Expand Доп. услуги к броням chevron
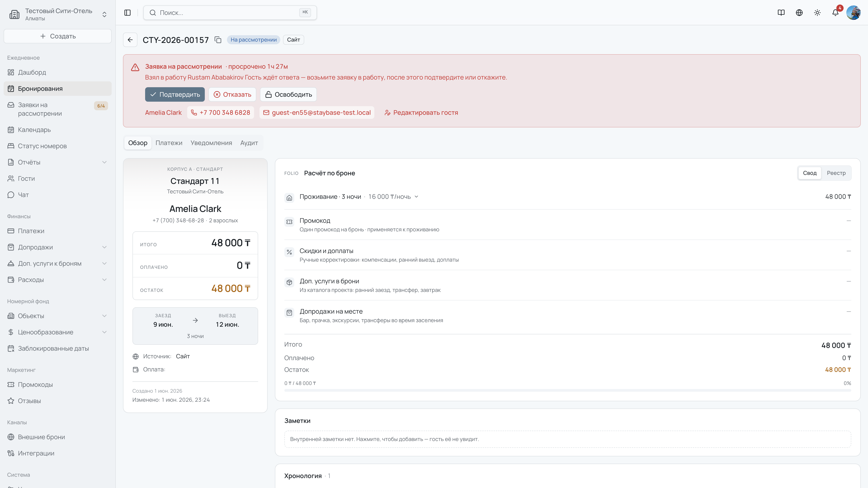Viewport: 868px width, 488px height. 104,263
